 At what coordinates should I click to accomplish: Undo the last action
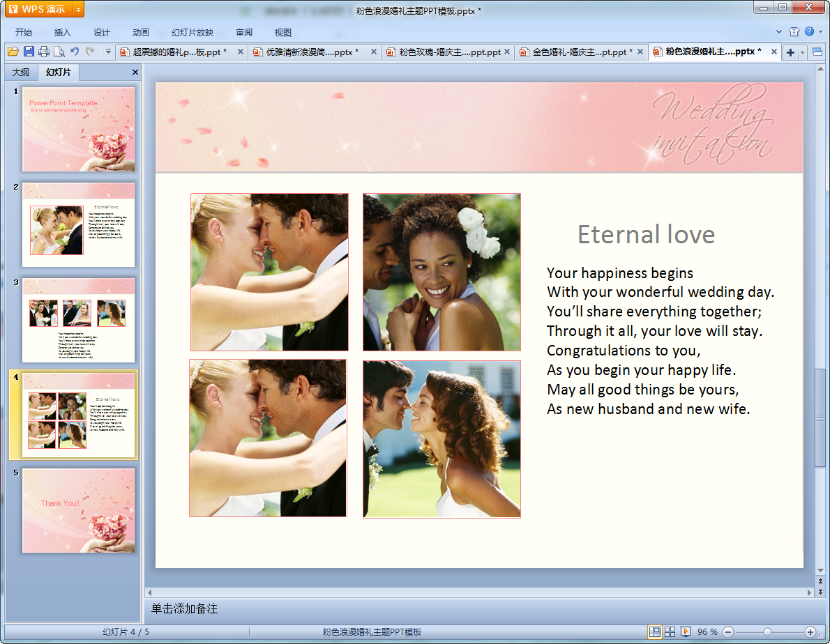(75, 52)
